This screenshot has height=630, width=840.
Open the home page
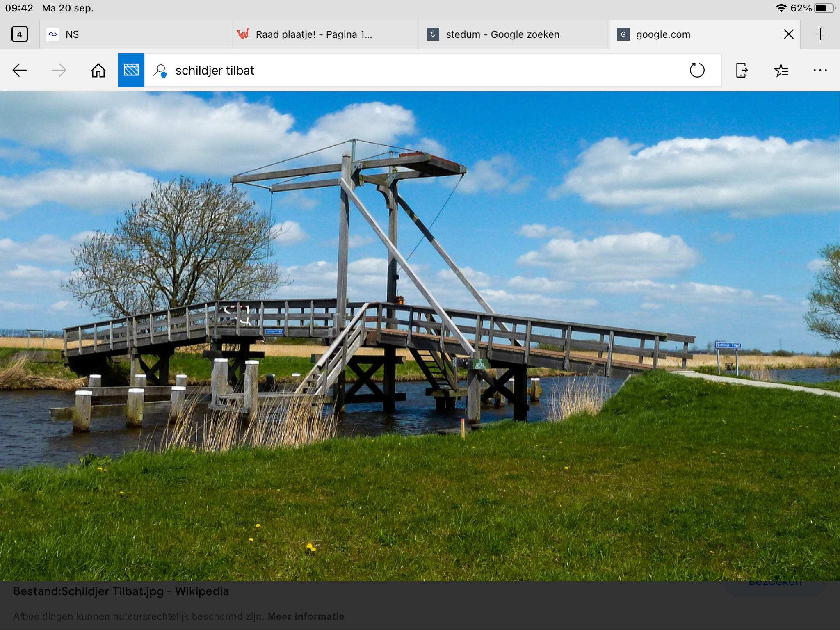coord(98,71)
